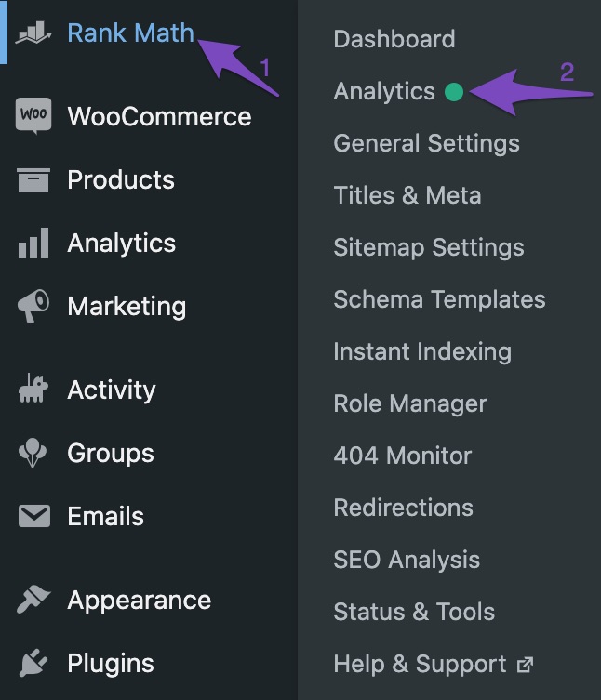Click the Plugins plug icon
The height and width of the screenshot is (700, 601).
tap(33, 663)
